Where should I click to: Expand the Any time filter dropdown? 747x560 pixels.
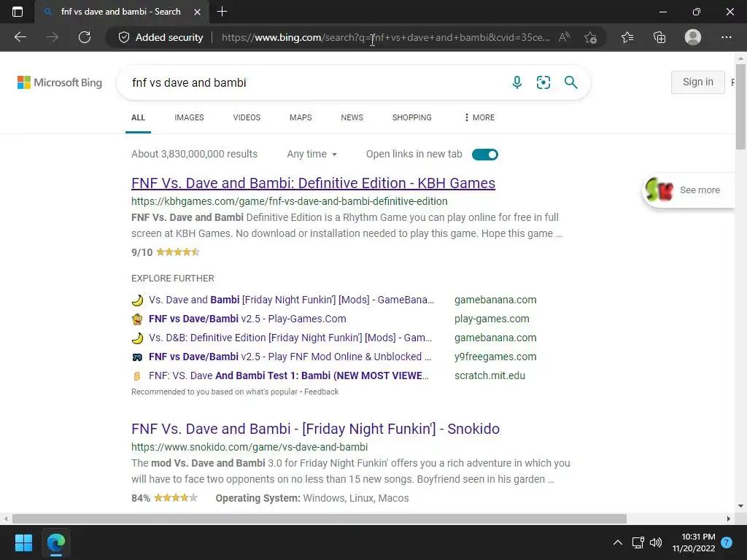[x=312, y=155]
